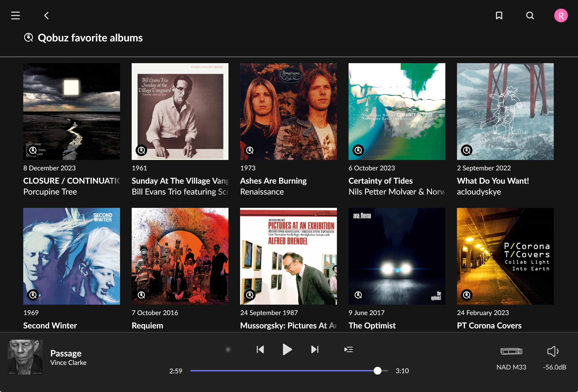Screen dimensions: 578x392
Task: Click the acloudyskye artist name
Action: pyautogui.click(x=479, y=192)
